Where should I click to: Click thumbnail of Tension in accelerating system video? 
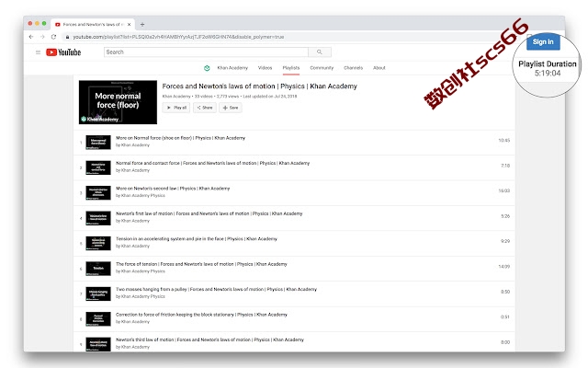98,243
